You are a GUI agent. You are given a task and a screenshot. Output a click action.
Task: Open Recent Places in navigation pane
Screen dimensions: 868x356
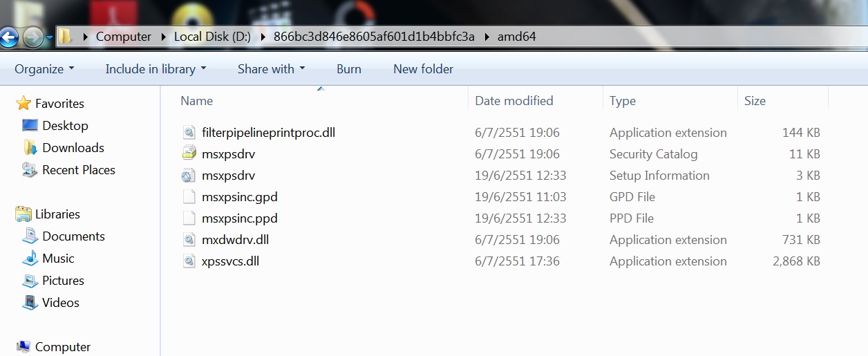coord(78,169)
